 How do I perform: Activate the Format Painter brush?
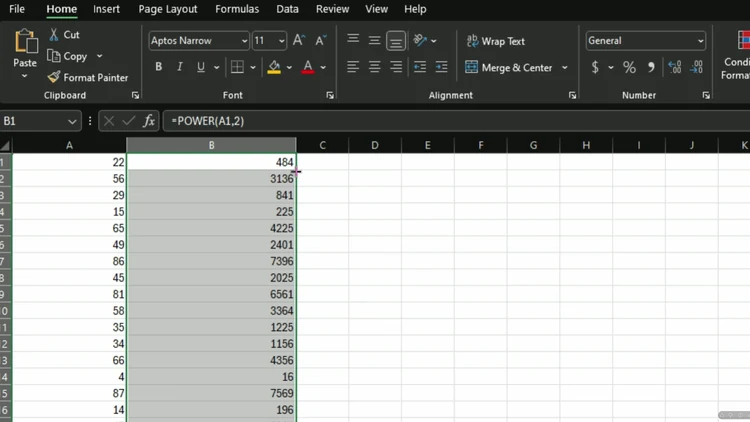point(54,77)
